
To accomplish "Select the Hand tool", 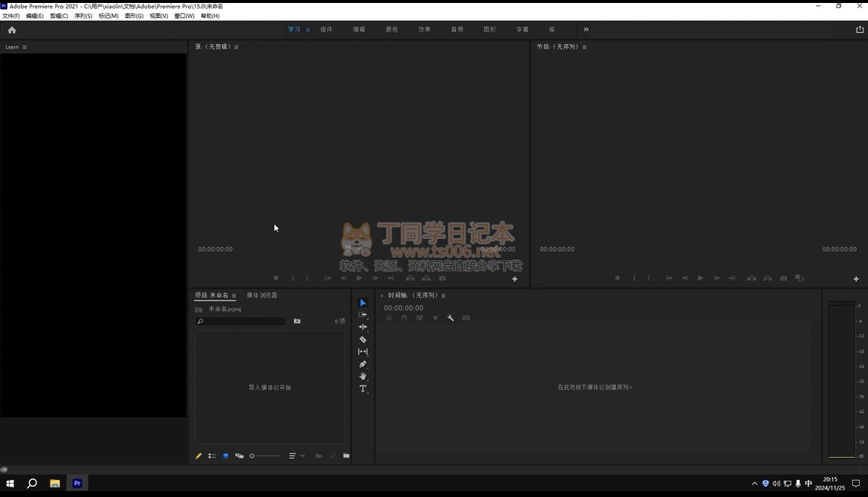I will (363, 376).
